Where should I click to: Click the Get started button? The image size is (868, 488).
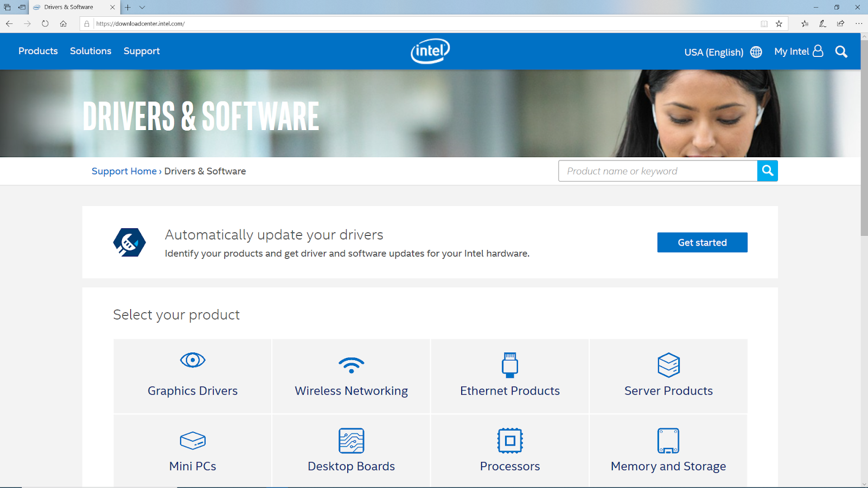[x=702, y=242]
